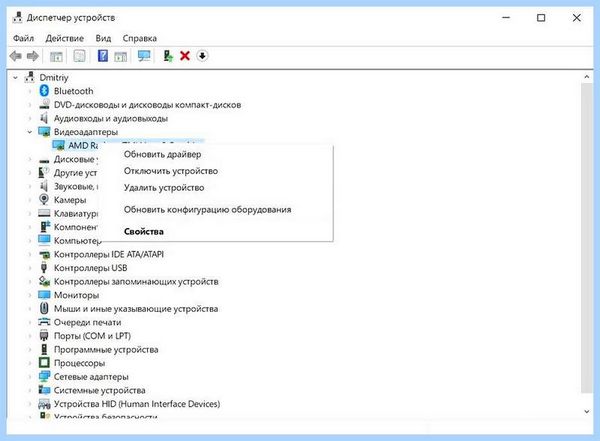Image resolution: width=600 pixels, height=441 pixels.
Task: Open the Действие menu
Action: click(x=65, y=38)
